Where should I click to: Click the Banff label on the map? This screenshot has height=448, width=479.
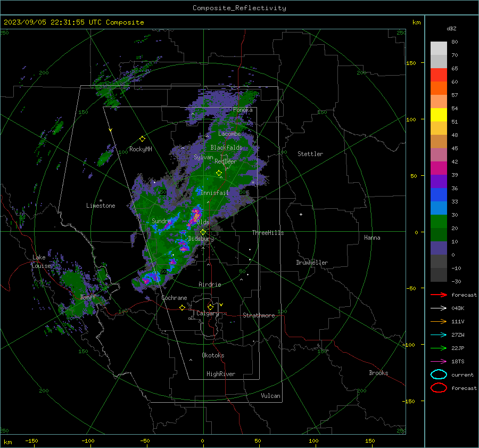(88, 297)
